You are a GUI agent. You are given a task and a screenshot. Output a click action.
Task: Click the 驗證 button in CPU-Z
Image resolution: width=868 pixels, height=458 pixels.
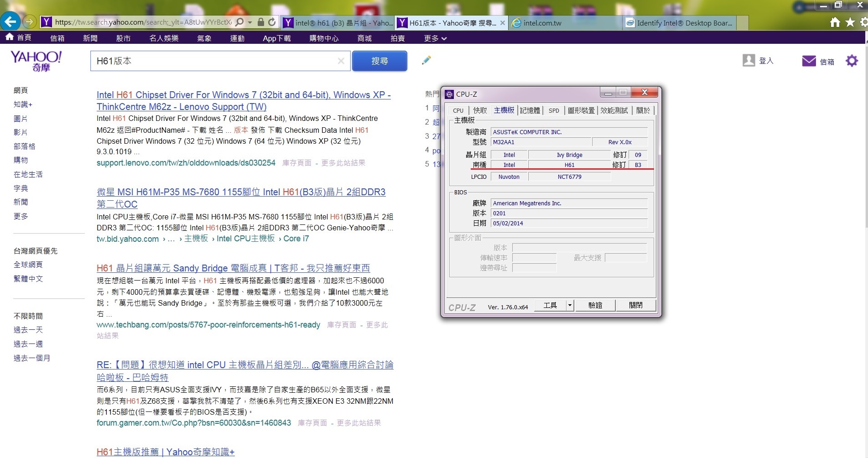pyautogui.click(x=595, y=305)
